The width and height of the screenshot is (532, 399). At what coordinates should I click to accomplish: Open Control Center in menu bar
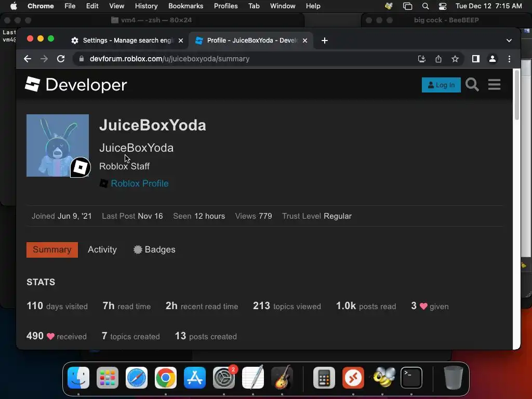pos(443,6)
